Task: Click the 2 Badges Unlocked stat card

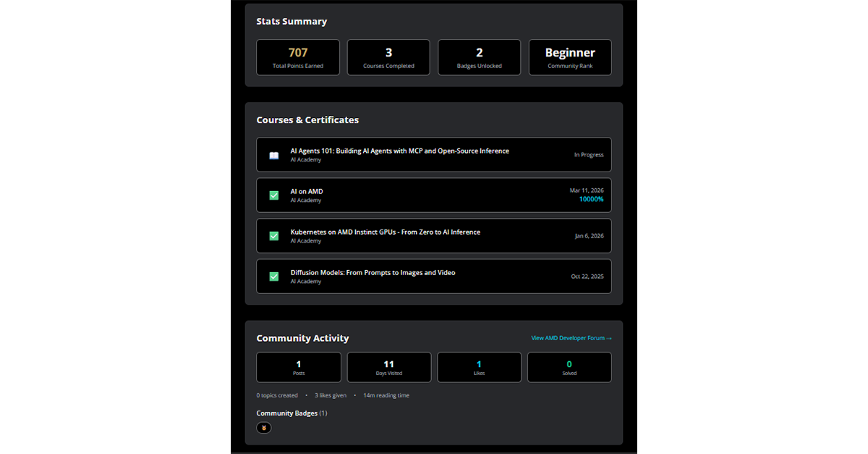Action: coord(479,57)
